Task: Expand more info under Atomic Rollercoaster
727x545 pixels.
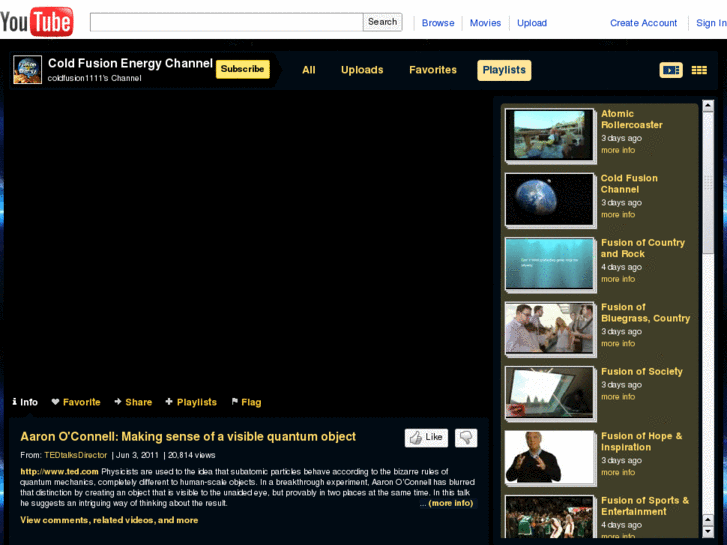Action: [x=618, y=150]
